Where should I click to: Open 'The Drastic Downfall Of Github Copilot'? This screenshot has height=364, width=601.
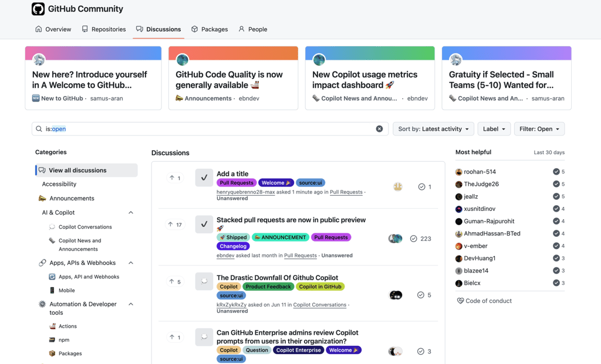[277, 277]
